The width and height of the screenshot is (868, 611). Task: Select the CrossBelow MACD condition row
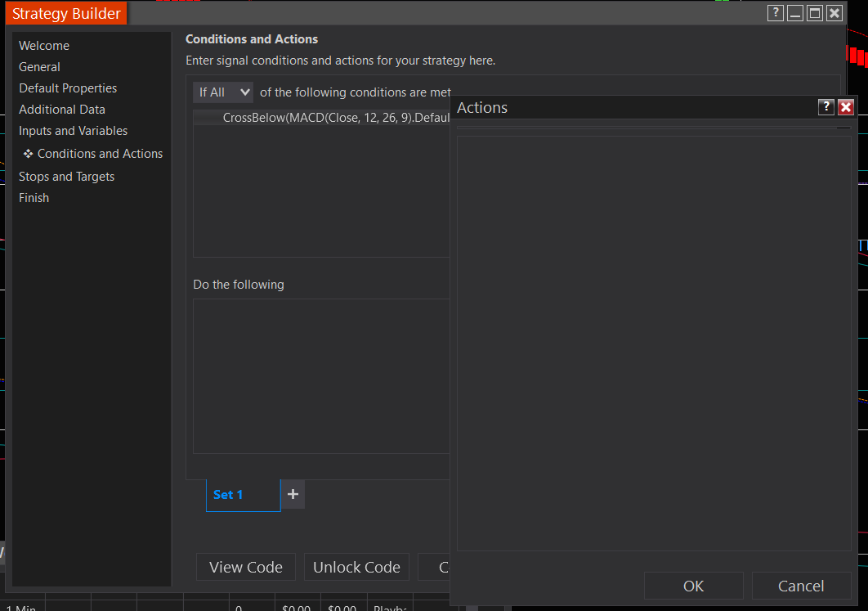point(322,118)
